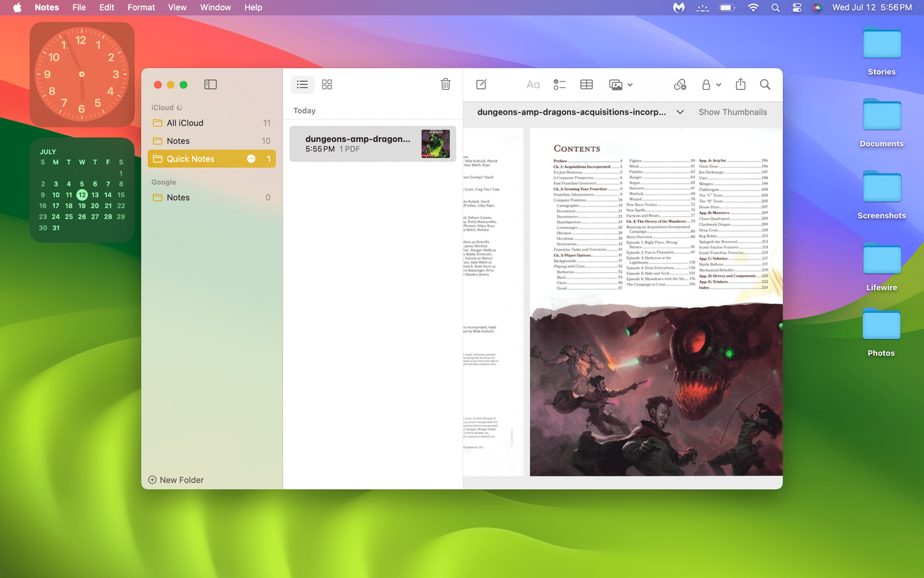Image resolution: width=924 pixels, height=578 pixels.
Task: Insert a table
Action: (x=586, y=84)
